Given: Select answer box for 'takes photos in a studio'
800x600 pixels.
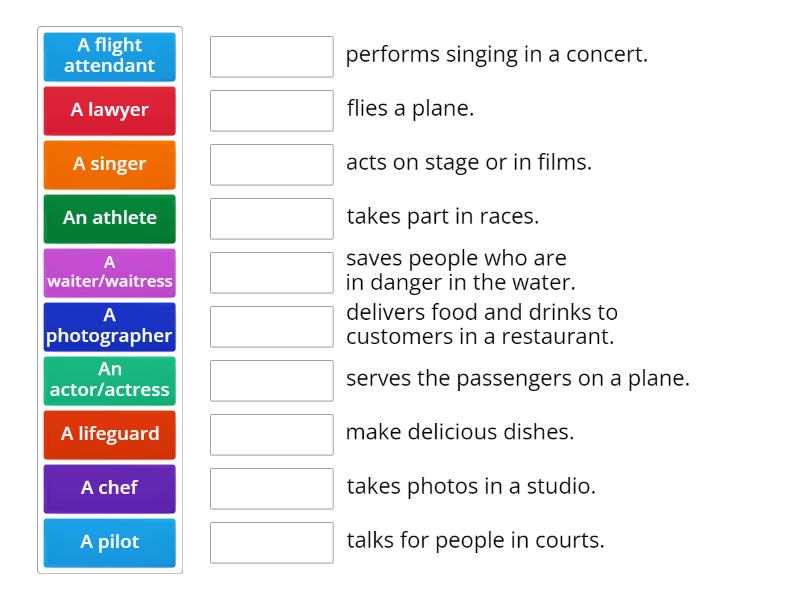Looking at the screenshot, I should [x=271, y=488].
